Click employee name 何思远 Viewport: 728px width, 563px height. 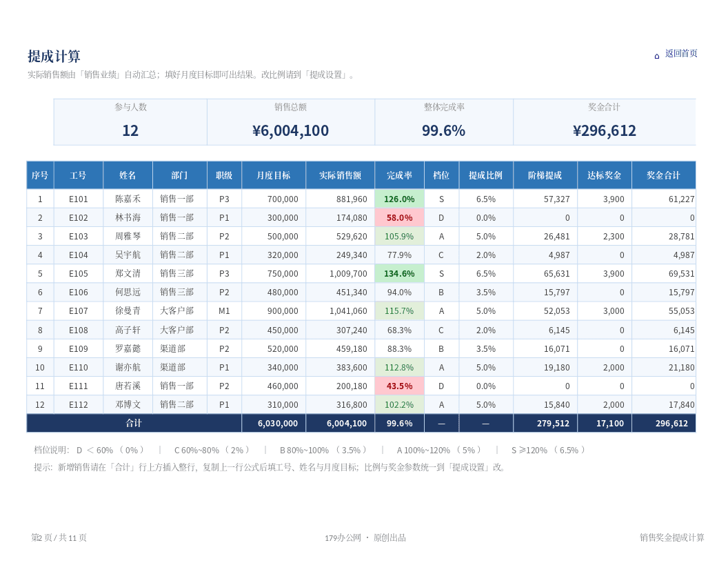[128, 292]
